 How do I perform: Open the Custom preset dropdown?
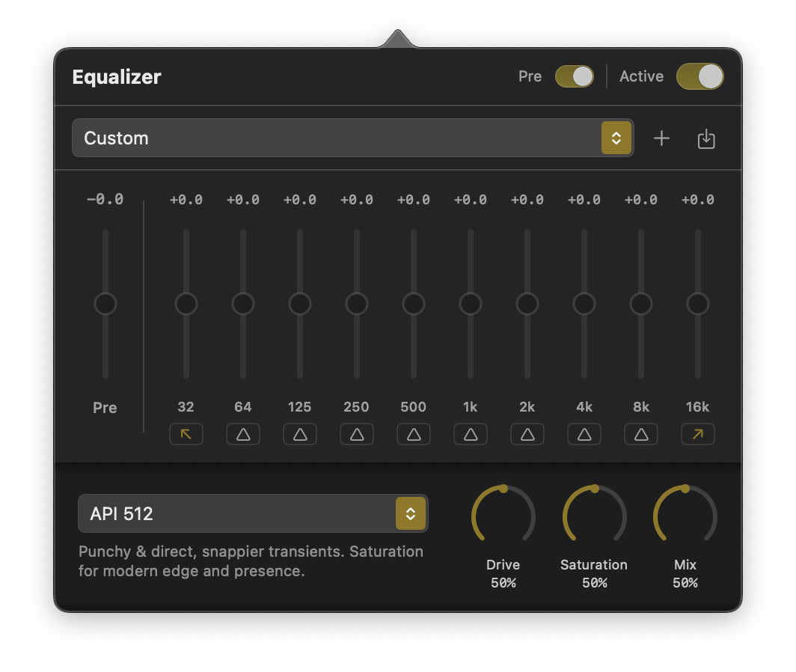click(x=352, y=138)
